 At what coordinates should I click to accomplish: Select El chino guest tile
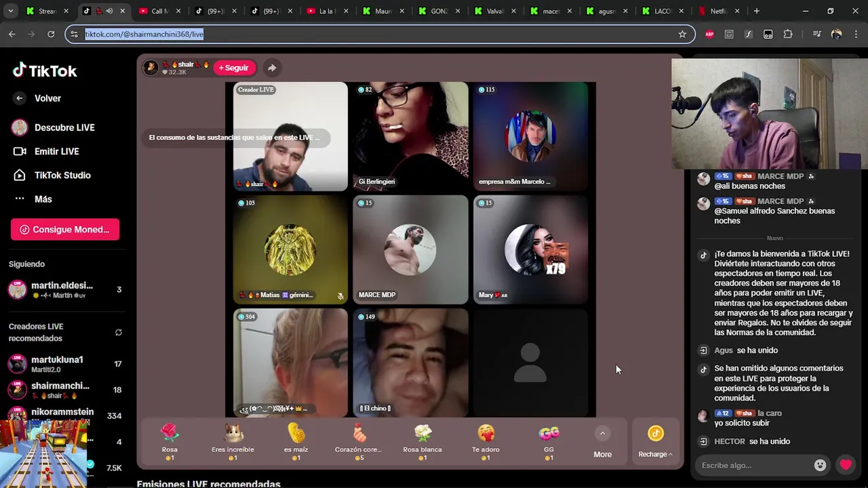(410, 363)
